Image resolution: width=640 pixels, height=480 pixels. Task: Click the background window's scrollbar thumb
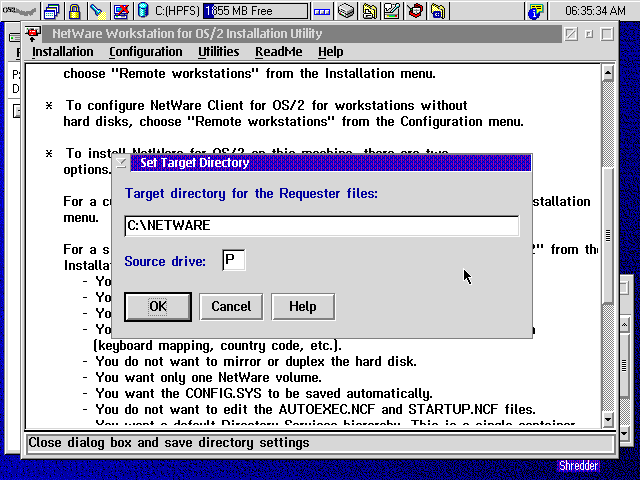coord(624,365)
